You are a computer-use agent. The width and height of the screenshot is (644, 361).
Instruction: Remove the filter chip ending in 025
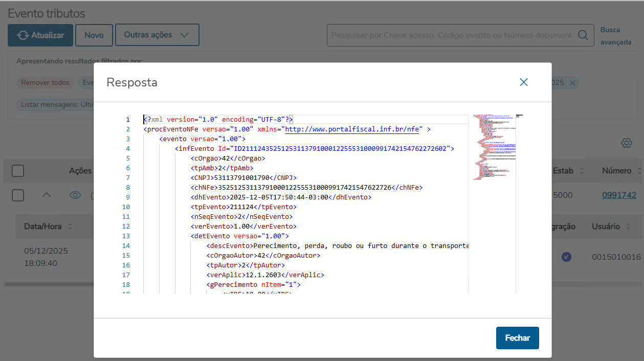tap(572, 83)
